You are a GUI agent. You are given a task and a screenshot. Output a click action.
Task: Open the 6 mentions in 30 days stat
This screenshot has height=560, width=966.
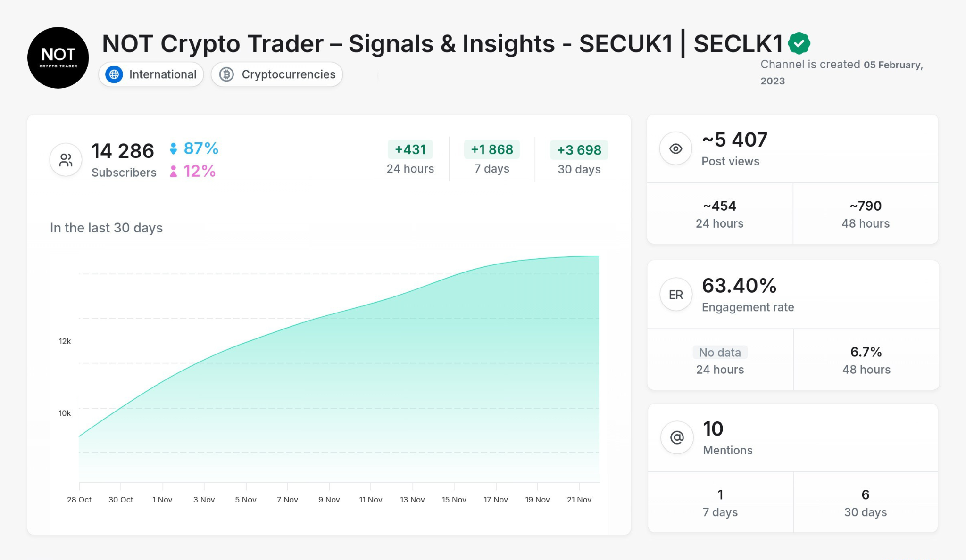point(865,502)
